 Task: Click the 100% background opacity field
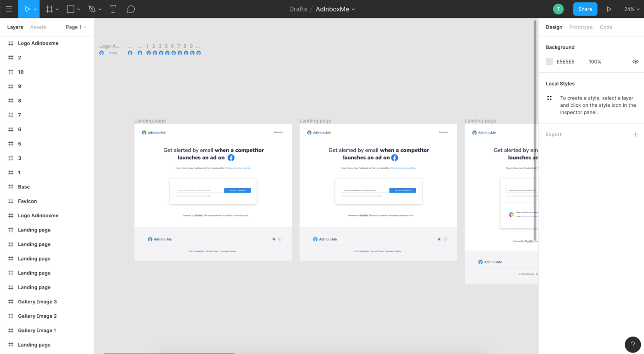pos(595,62)
